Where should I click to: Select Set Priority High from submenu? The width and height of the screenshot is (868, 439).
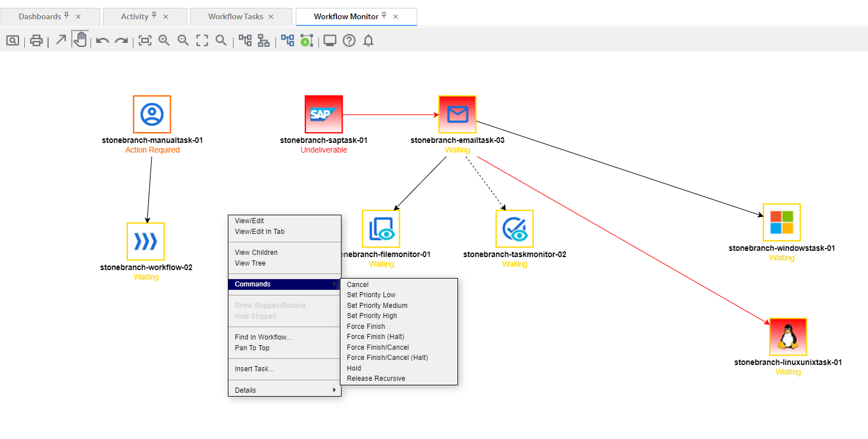(372, 316)
